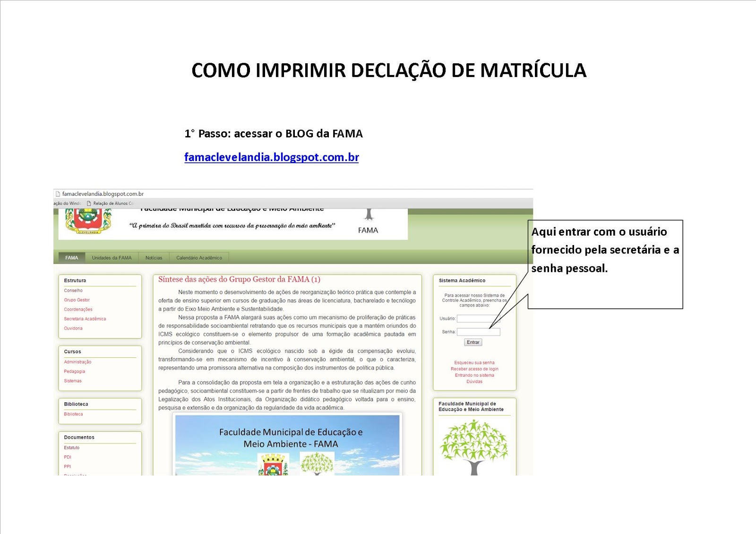Viewport: 756px width, 534px height.
Task: Open the Relação de Alunos bookmark
Action: (110, 203)
